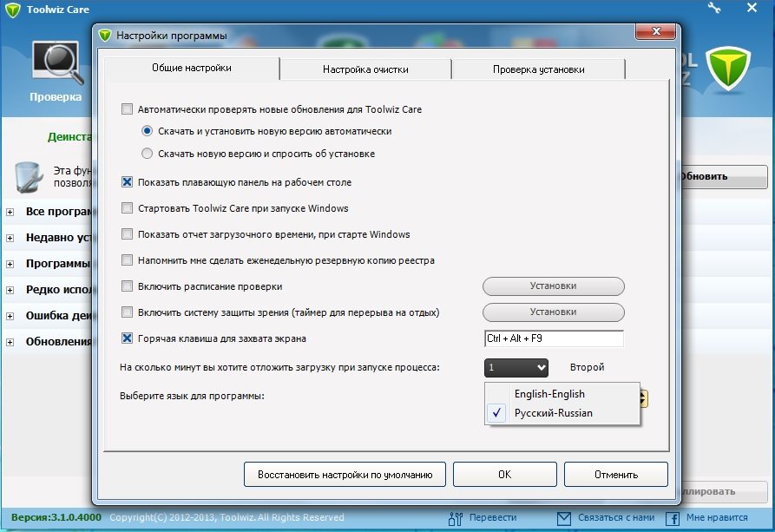Click the hotkey field showing Ctrl + Alt + F9
Screen dimensions: 775x532
coord(554,338)
